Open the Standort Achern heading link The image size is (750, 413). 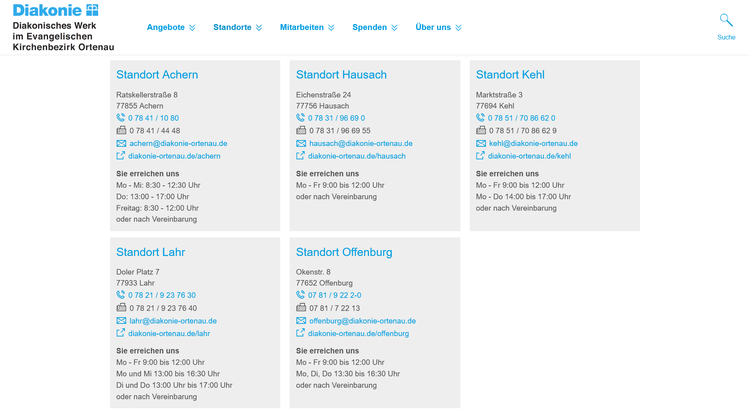pyautogui.click(x=157, y=75)
